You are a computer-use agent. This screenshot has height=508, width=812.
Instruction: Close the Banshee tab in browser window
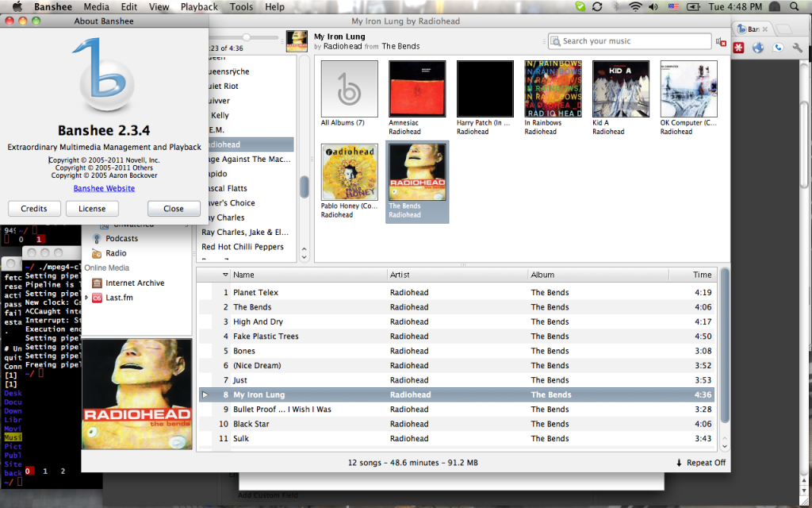pos(765,29)
